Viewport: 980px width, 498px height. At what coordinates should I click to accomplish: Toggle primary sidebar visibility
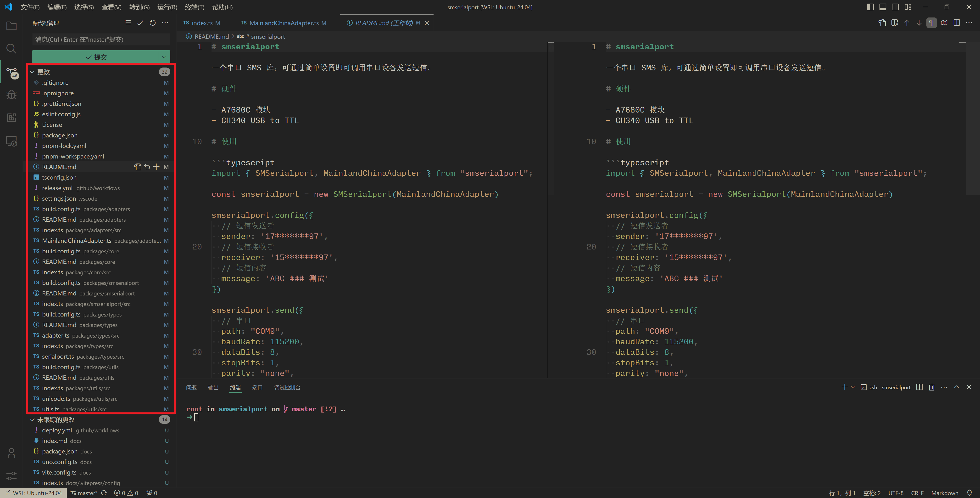870,7
